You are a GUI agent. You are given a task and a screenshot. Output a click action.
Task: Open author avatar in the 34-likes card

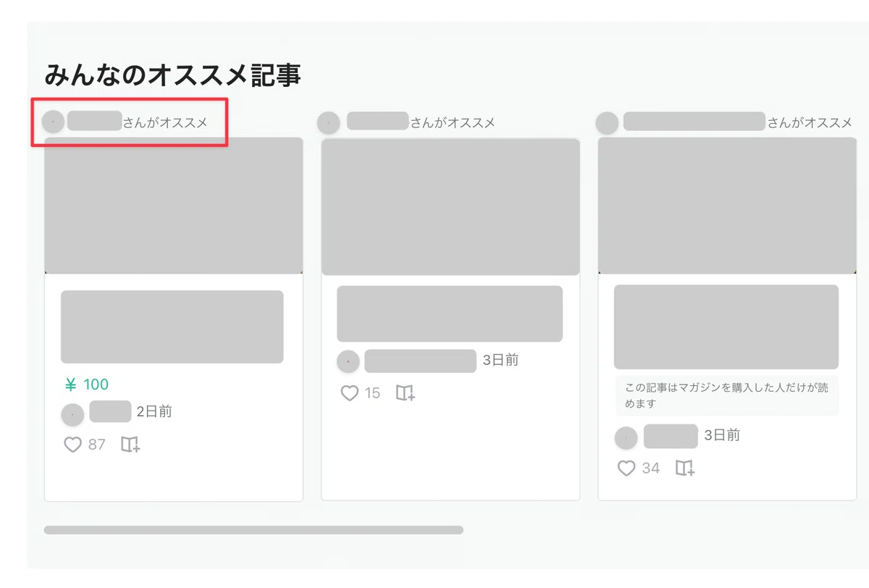click(626, 438)
